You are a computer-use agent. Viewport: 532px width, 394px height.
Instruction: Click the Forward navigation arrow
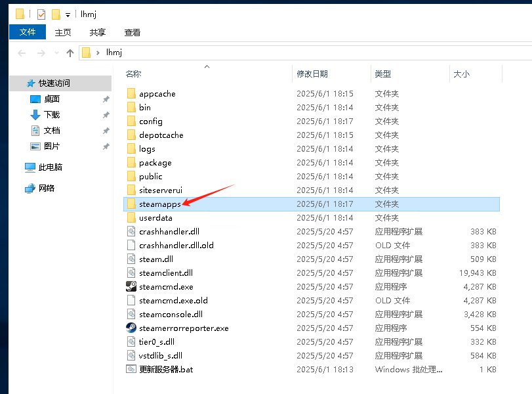(x=41, y=53)
